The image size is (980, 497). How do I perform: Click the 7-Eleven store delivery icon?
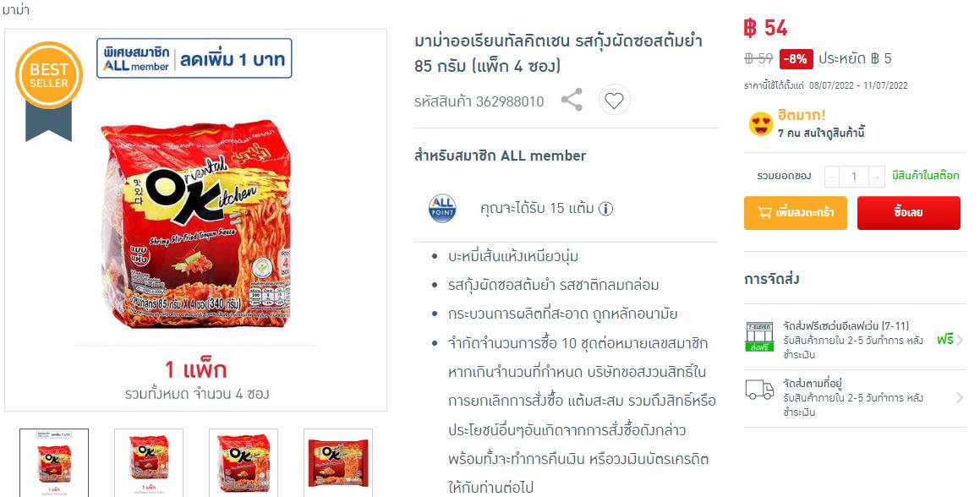tap(759, 337)
